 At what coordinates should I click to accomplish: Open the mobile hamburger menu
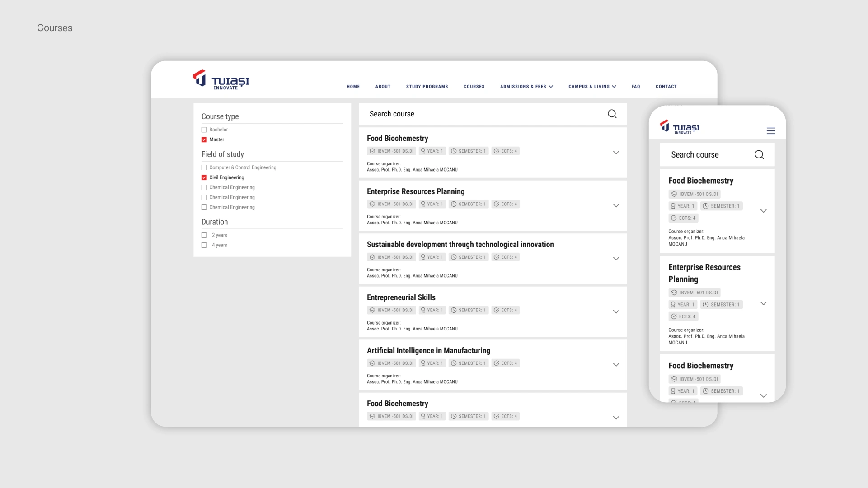pyautogui.click(x=771, y=131)
